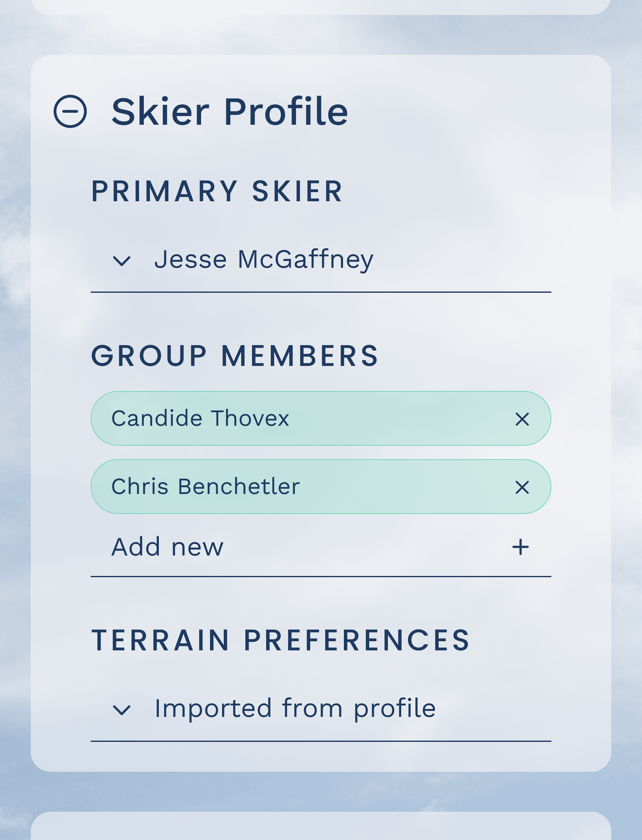Click the PRIMARY SKIER label
642x840 pixels.
[217, 191]
